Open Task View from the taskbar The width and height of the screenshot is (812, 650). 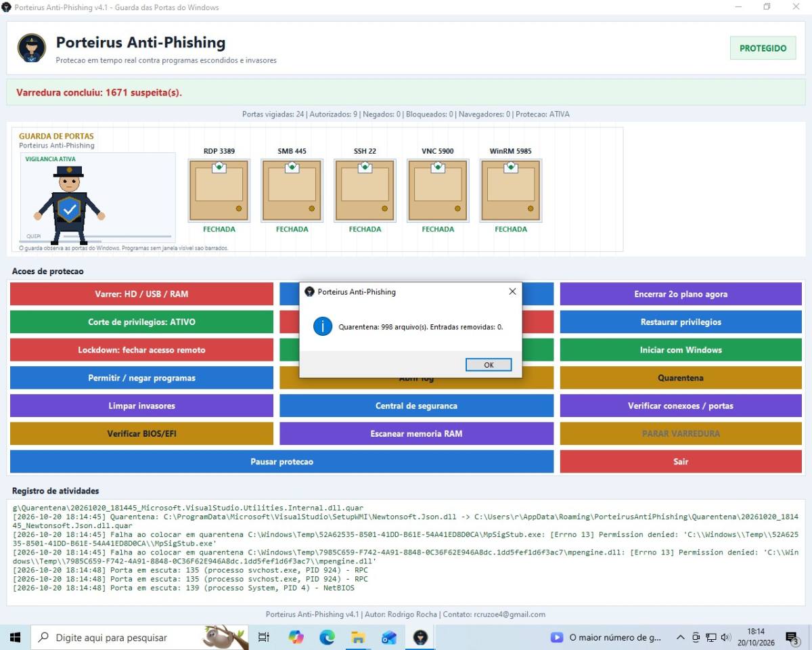(264, 637)
